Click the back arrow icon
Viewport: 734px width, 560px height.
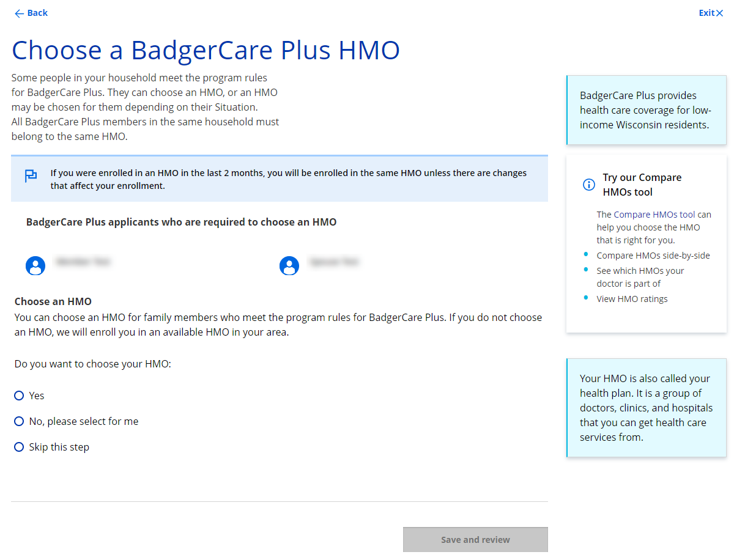click(x=19, y=13)
